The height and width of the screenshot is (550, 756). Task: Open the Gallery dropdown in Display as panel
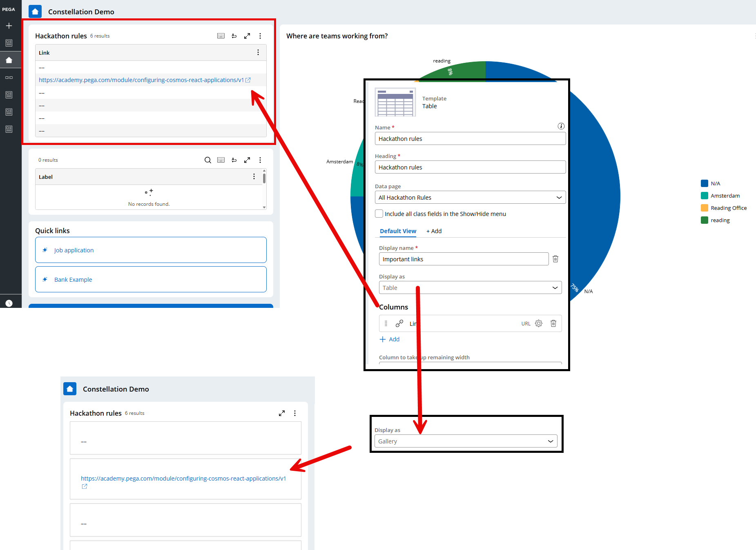pyautogui.click(x=465, y=441)
